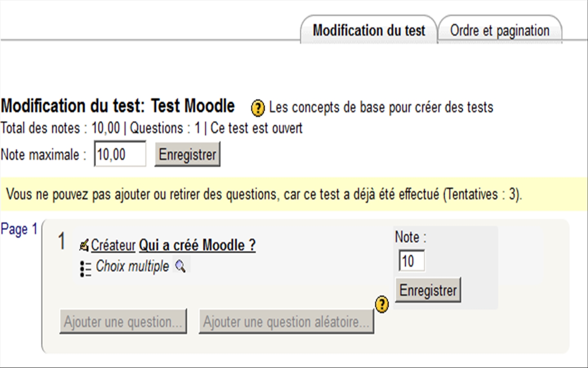Viewport: 588px width, 368px height.
Task: Click the Modification du test: Test Moodle heading
Action: tap(118, 106)
